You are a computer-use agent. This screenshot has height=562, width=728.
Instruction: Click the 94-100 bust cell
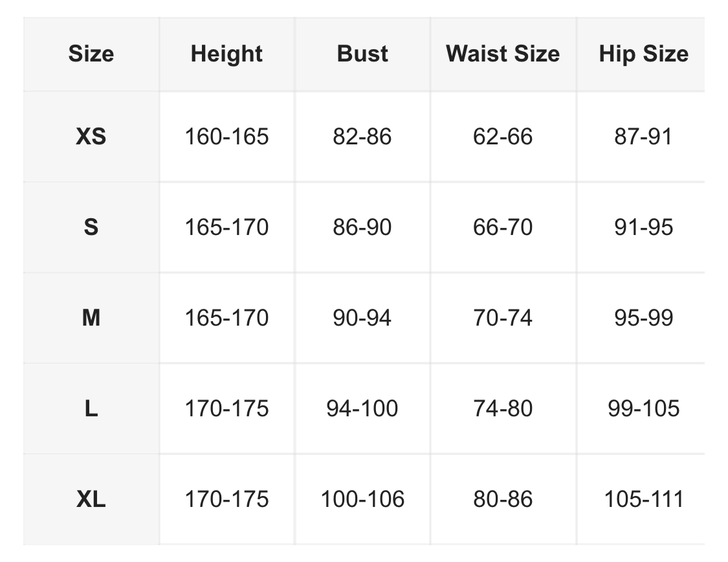tap(362, 409)
